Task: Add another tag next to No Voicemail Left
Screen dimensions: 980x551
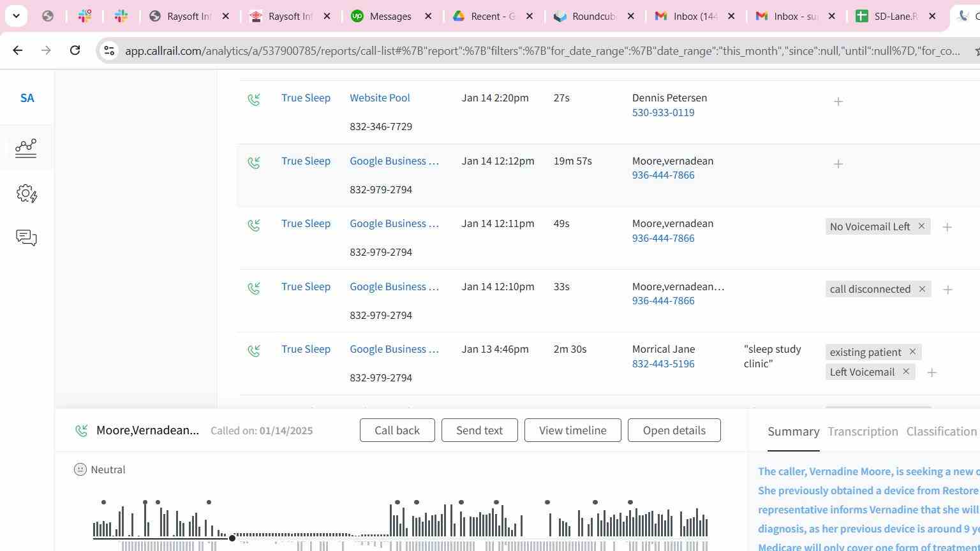Action: (947, 227)
